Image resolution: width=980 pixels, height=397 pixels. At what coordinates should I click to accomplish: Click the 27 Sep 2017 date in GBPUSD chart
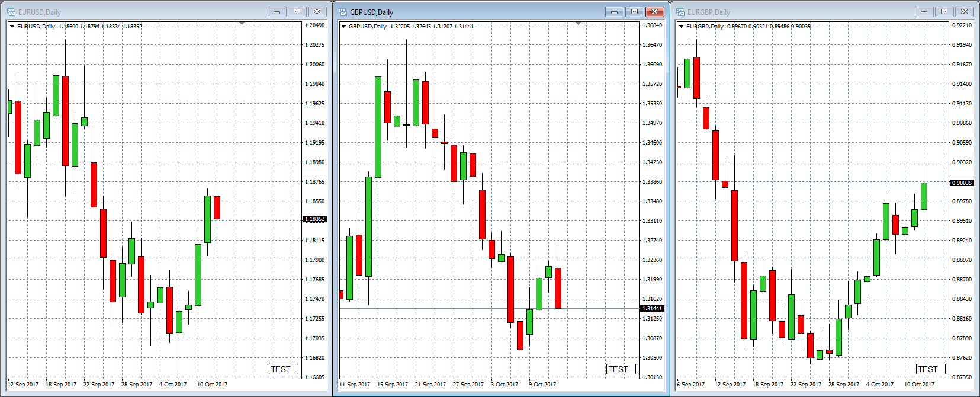(468, 385)
